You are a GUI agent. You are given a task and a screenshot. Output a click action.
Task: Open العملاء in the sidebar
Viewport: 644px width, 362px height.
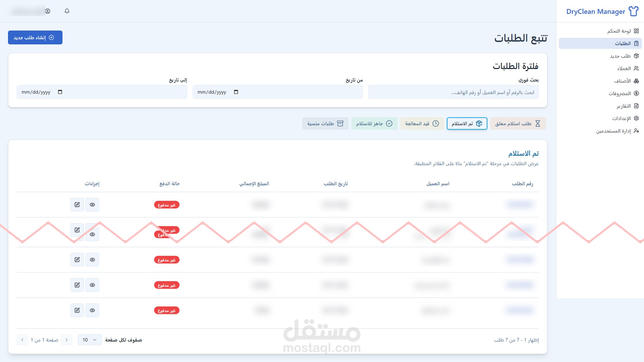(x=624, y=68)
